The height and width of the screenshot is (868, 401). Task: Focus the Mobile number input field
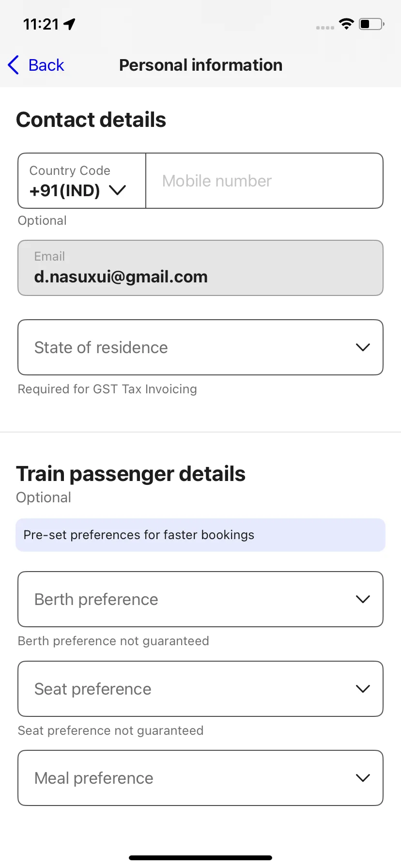tap(264, 181)
